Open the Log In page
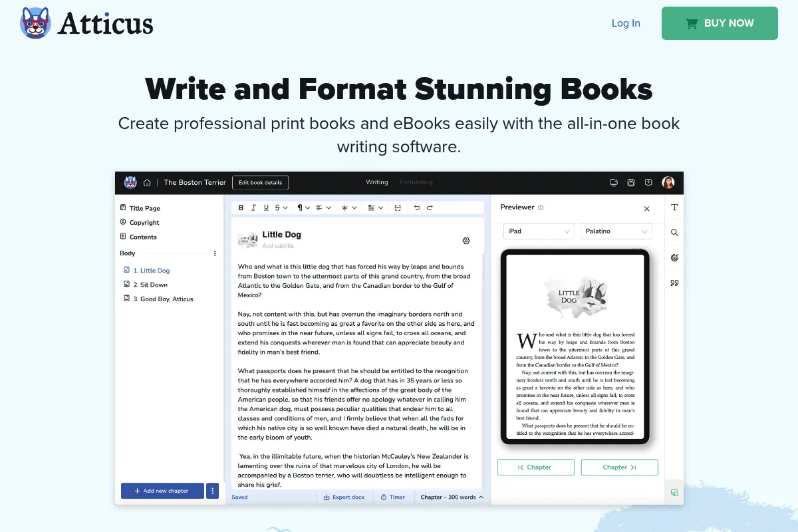The height and width of the screenshot is (532, 798). tap(626, 23)
